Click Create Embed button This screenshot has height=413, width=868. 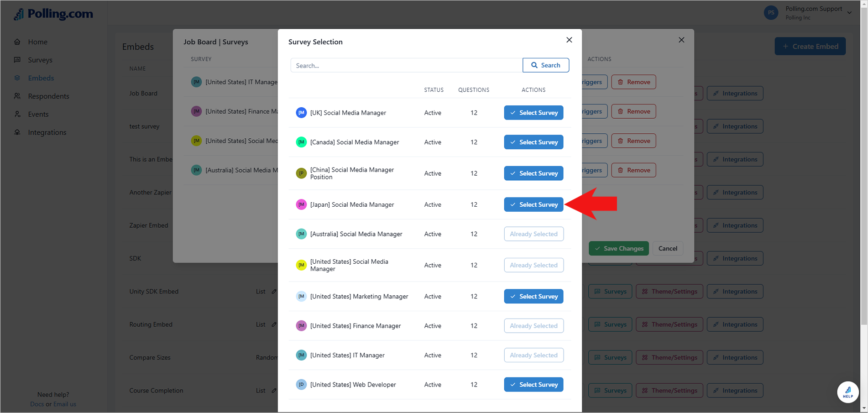pos(810,46)
